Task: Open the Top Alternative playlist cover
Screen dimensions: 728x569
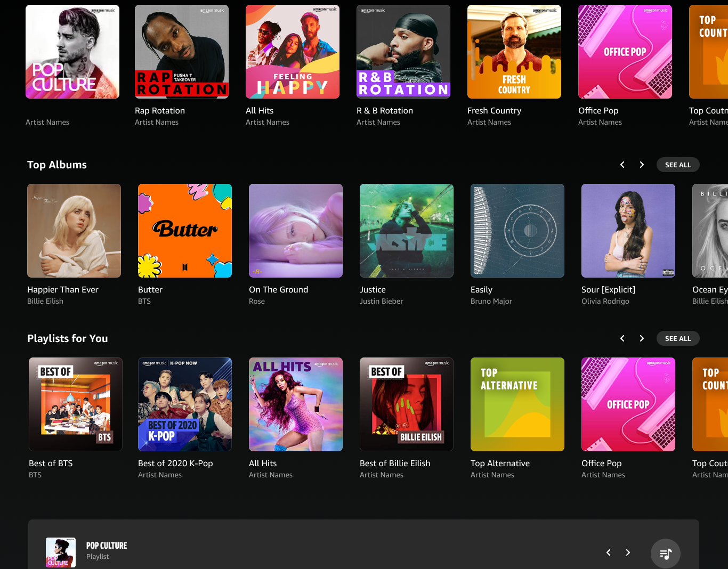Action: click(517, 404)
